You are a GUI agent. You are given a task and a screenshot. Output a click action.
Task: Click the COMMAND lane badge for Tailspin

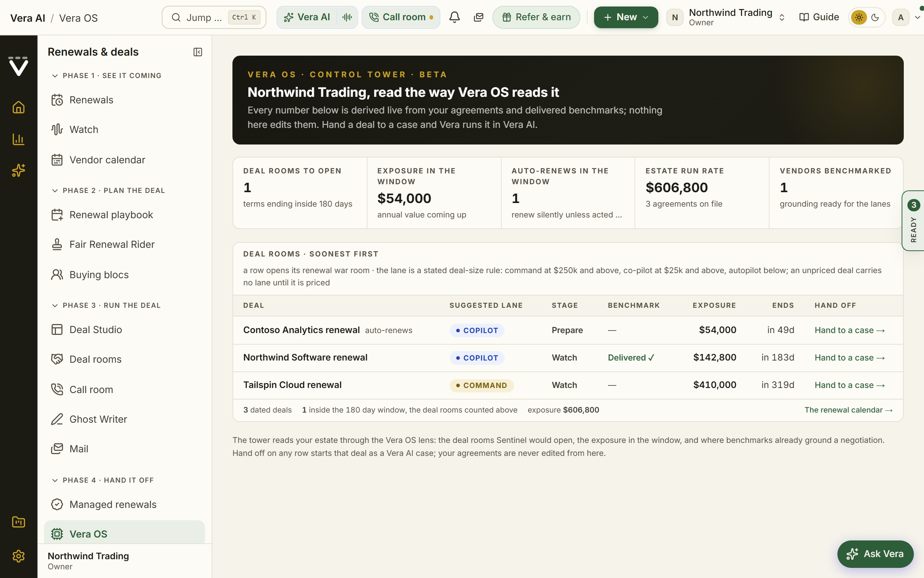(x=481, y=385)
